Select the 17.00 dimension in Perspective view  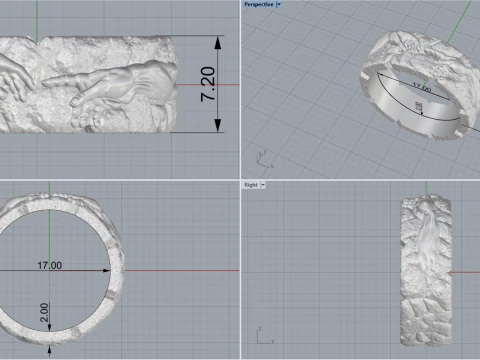pos(422,88)
